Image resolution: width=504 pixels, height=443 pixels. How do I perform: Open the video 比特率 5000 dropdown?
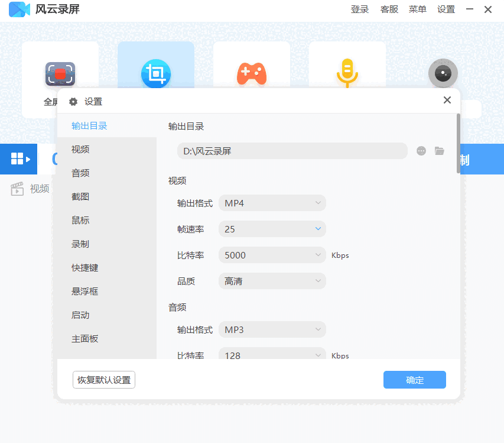coord(272,255)
